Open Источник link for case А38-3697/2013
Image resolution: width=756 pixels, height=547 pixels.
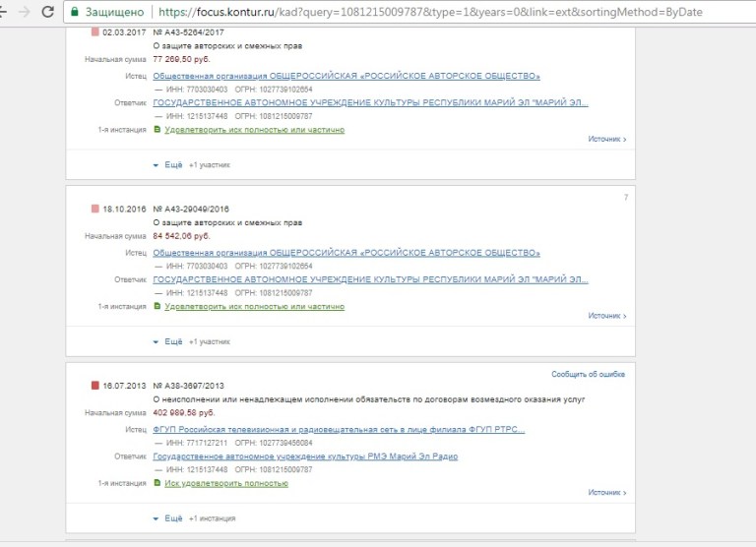pyautogui.click(x=607, y=493)
